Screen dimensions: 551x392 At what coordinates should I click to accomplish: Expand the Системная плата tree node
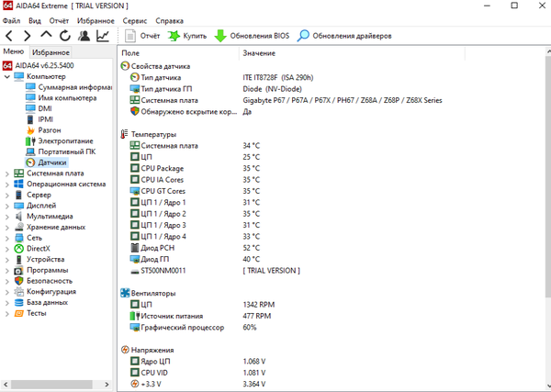pyautogui.click(x=7, y=173)
